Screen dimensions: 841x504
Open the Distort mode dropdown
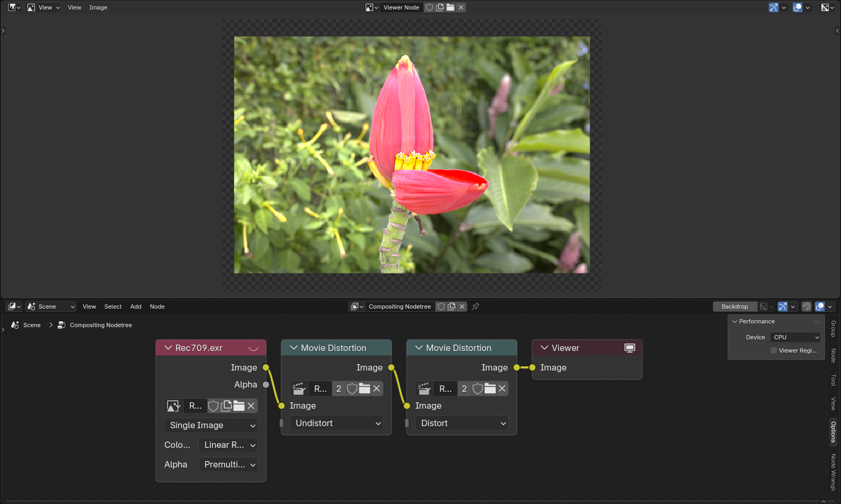[462, 424]
